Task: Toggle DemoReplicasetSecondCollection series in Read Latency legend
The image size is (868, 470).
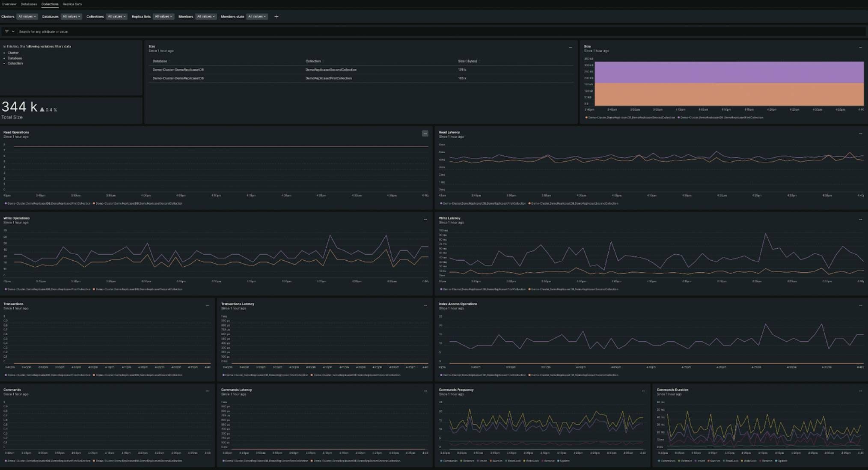Action: point(574,203)
